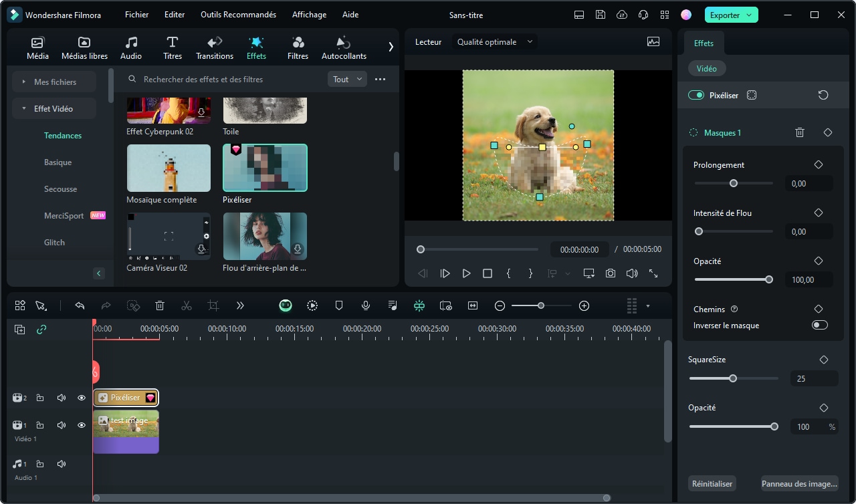The image size is (856, 504).
Task: Set the mark in point brace
Action: [509, 273]
